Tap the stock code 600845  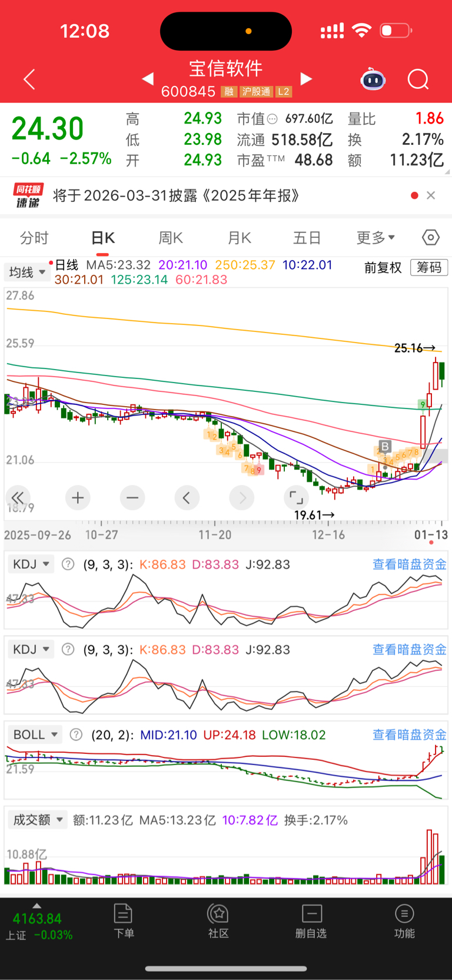pyautogui.click(x=188, y=92)
